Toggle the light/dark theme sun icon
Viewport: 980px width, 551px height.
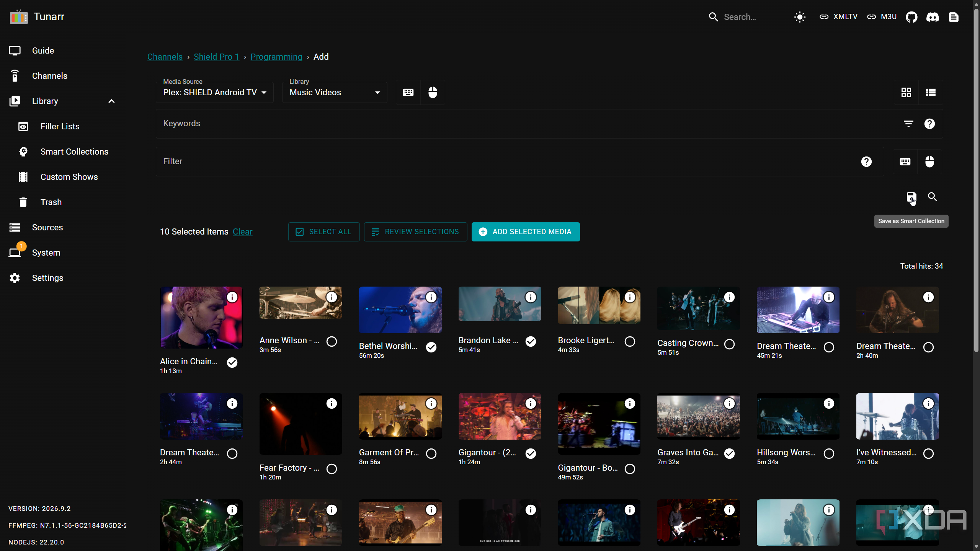[x=800, y=17]
